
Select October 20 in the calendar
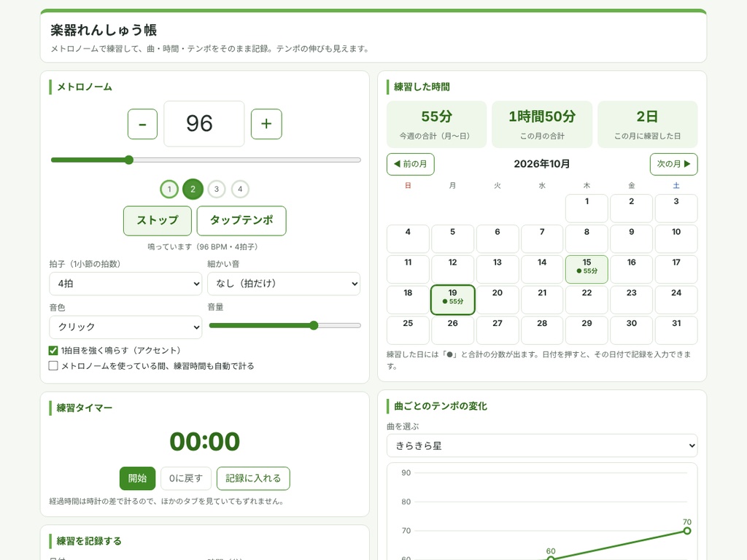pyautogui.click(x=498, y=300)
